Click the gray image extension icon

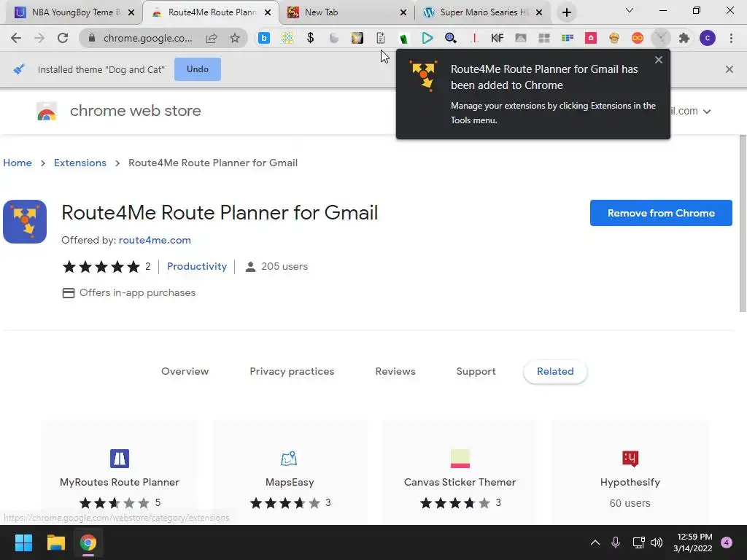coord(521,38)
